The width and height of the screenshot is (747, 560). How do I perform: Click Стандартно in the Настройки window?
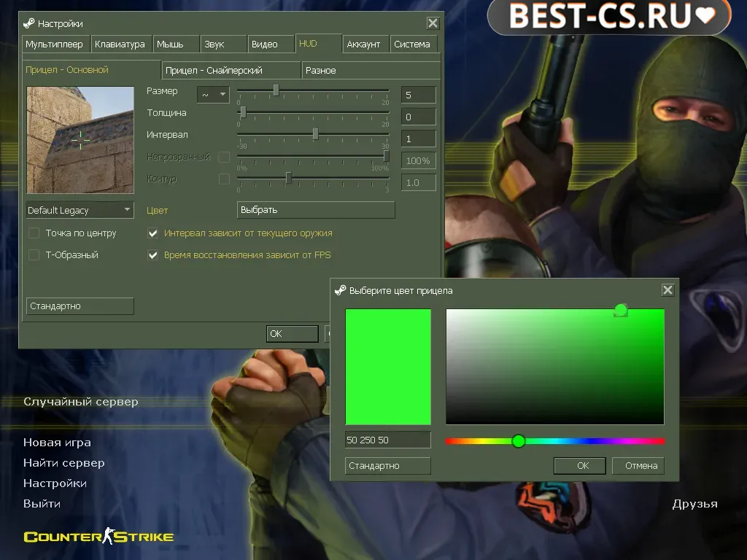[x=80, y=306]
